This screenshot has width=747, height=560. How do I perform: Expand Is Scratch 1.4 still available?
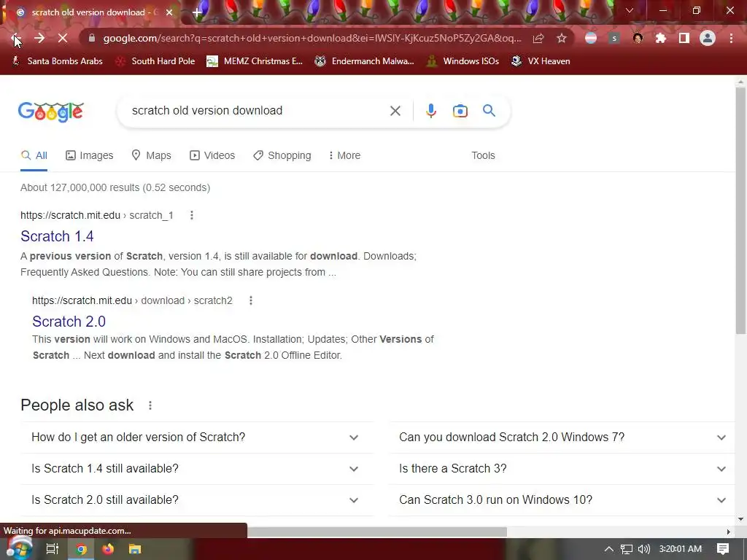tap(197, 469)
